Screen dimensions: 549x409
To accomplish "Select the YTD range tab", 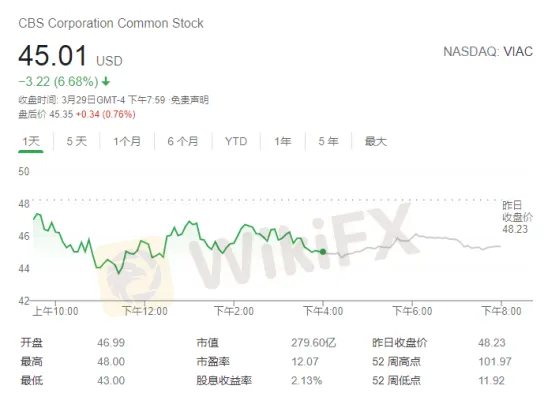I will pos(236,141).
